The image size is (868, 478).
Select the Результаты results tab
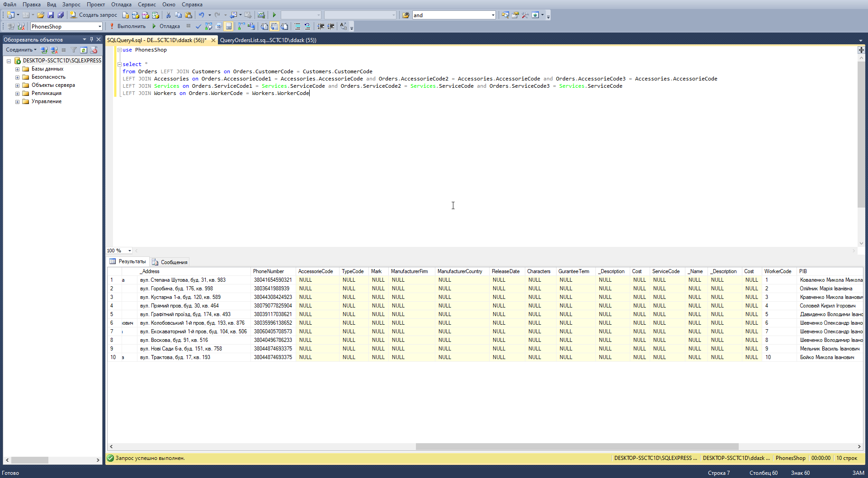(128, 261)
